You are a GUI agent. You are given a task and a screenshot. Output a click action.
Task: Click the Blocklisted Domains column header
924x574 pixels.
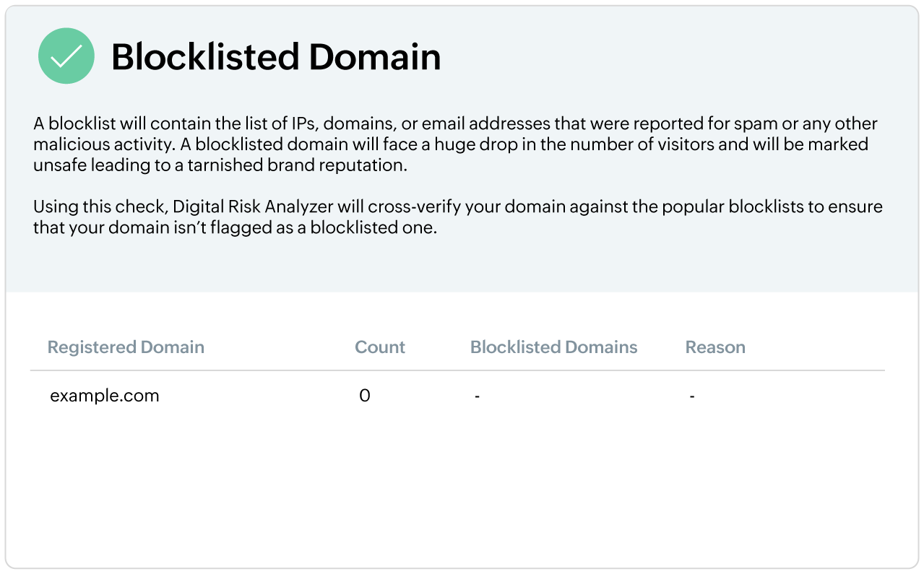(553, 347)
